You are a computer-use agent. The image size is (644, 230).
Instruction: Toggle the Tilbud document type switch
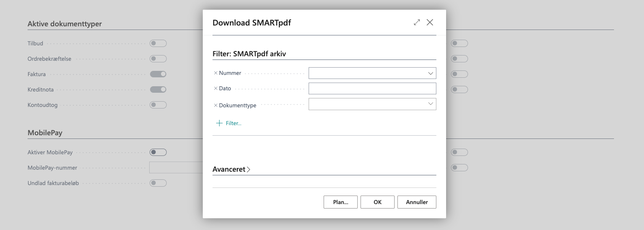[158, 43]
